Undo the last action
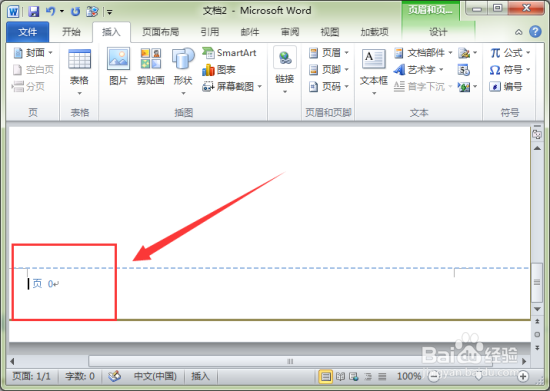This screenshot has height=391, width=550. pyautogui.click(x=51, y=12)
